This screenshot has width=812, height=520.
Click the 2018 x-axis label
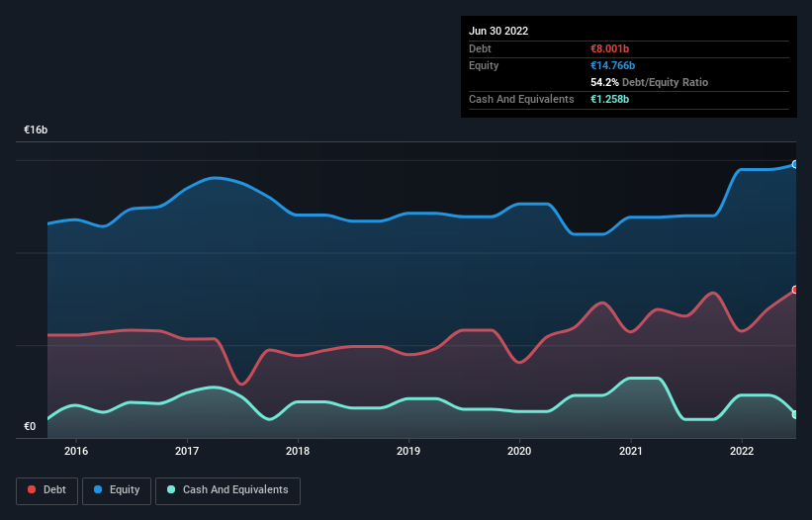pos(298,451)
